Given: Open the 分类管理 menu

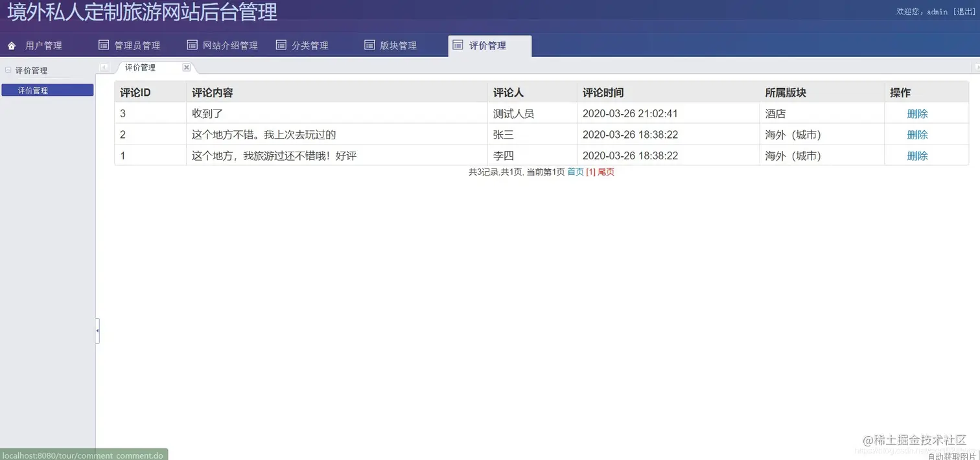Looking at the screenshot, I should [x=310, y=45].
